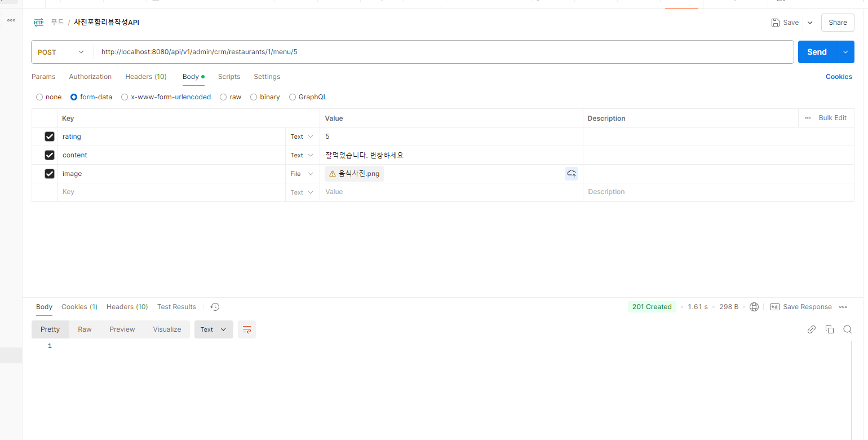Click the Save floppy disk icon
868x440 pixels.
tap(776, 23)
